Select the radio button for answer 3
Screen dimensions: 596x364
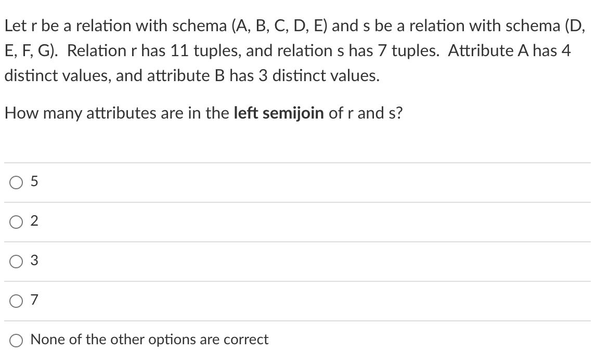16,261
